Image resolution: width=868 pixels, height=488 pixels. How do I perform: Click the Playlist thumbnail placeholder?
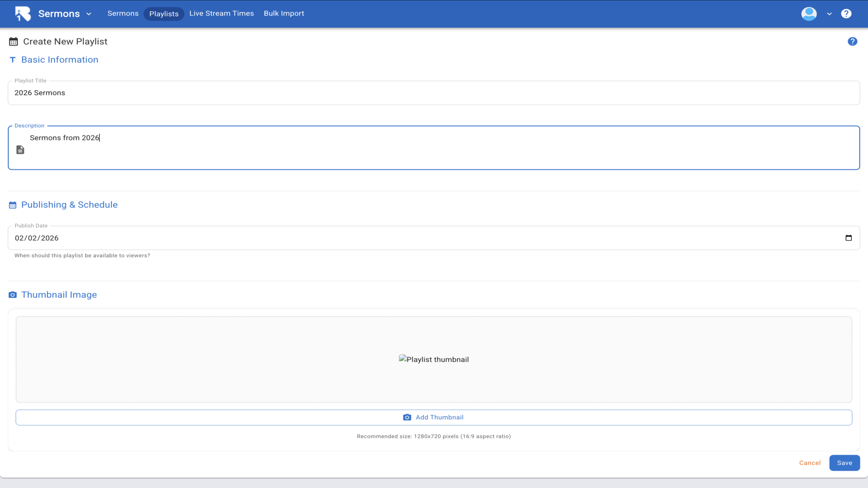point(434,359)
